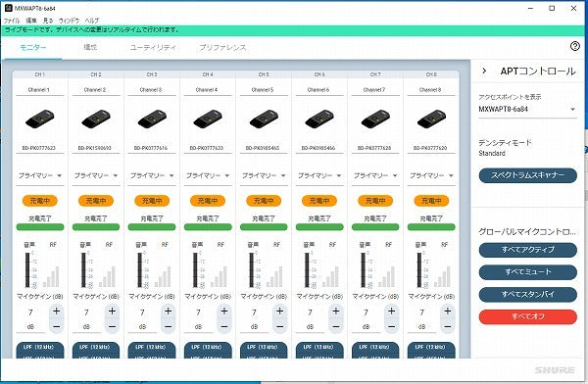
Task: Increase mic gain plus on CH 1
Action: [x=56, y=311]
